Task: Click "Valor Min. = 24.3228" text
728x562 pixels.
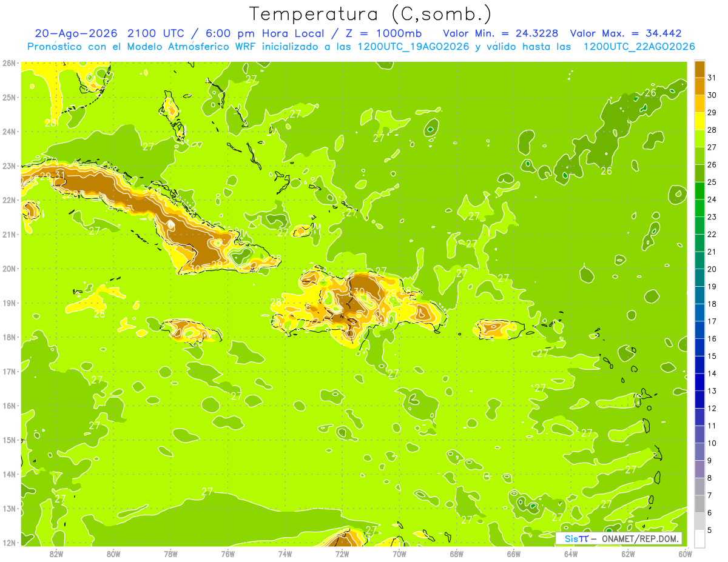Action: (x=500, y=33)
